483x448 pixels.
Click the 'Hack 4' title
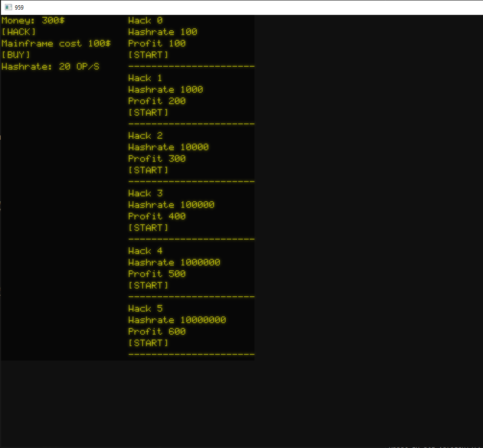[x=145, y=251]
